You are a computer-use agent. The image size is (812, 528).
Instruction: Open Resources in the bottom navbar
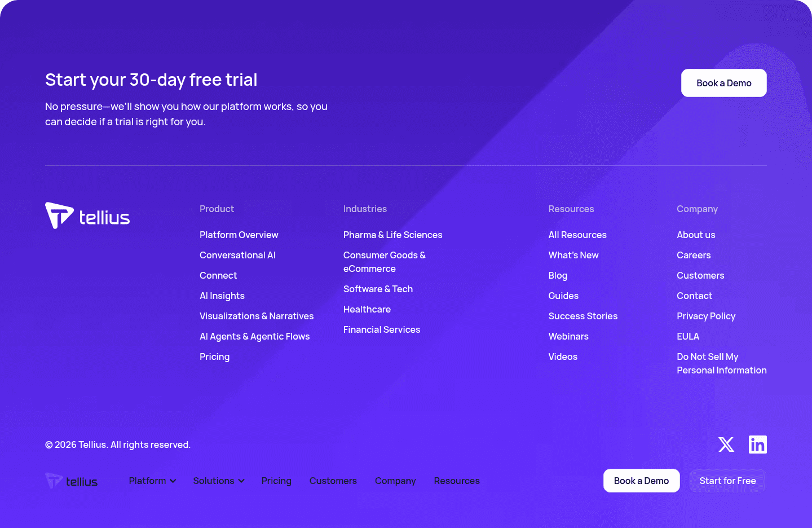(x=457, y=481)
